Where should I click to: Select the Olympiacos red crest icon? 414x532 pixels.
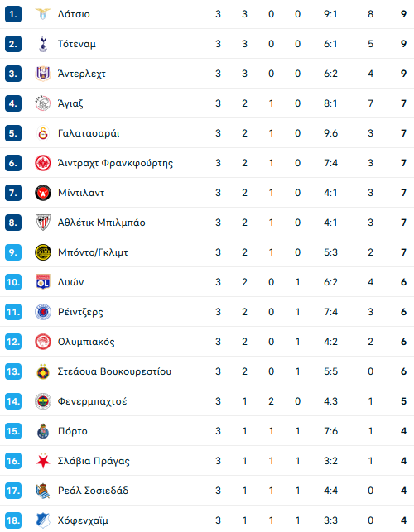point(43,342)
